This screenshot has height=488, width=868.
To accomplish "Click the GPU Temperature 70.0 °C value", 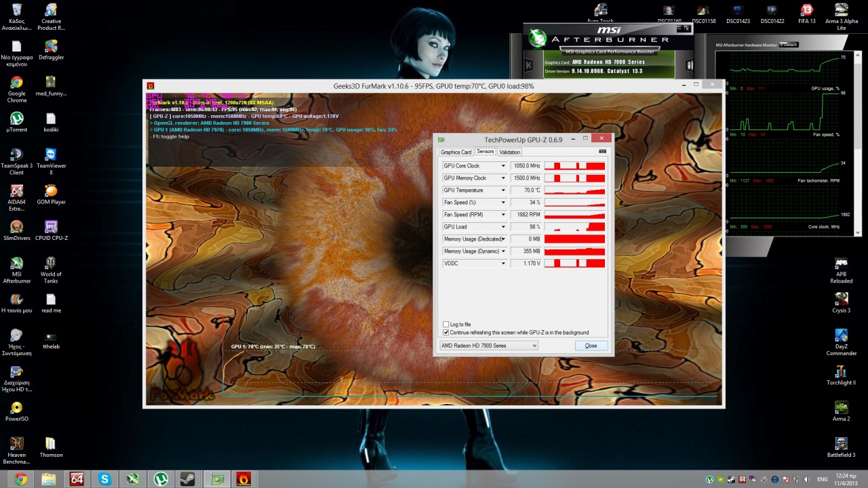I will coord(526,190).
